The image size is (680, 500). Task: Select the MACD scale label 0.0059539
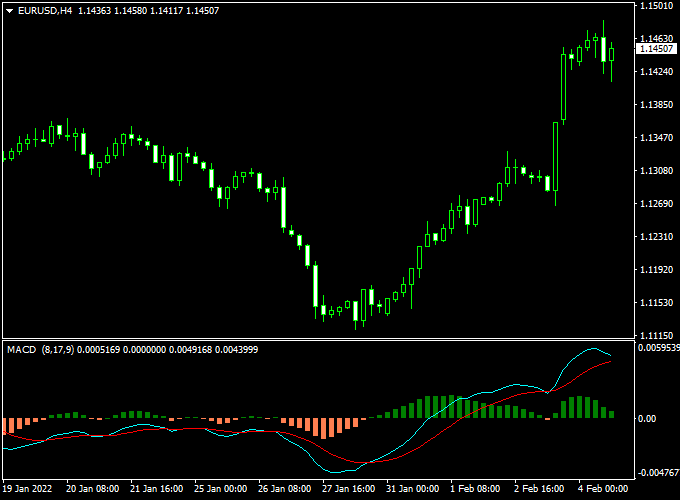click(659, 348)
